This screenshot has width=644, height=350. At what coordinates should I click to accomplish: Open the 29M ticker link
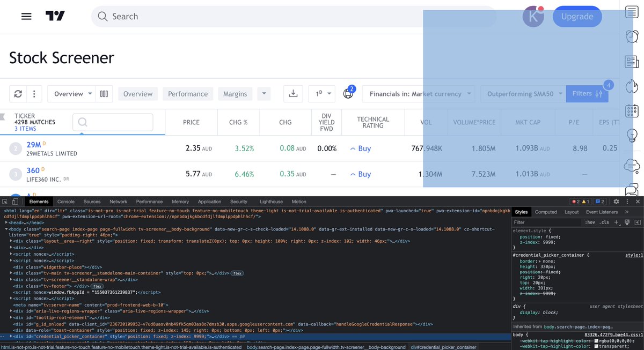pos(34,145)
